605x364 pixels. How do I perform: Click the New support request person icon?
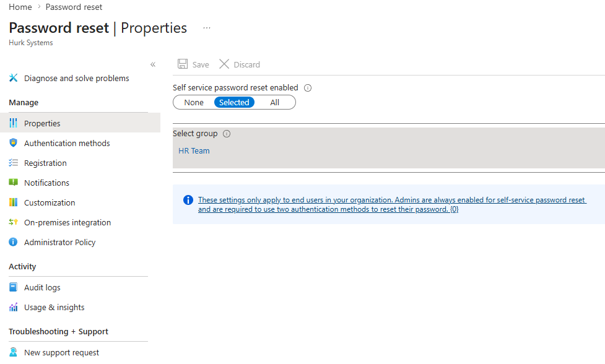(x=13, y=352)
